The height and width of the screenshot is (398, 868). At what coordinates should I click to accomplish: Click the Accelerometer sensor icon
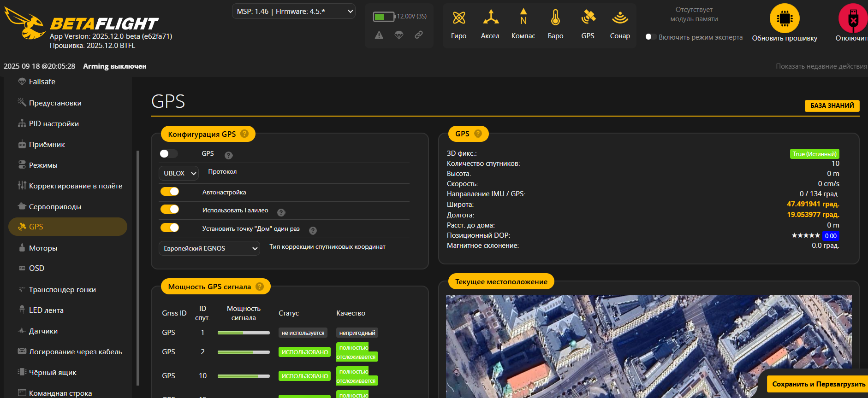491,18
